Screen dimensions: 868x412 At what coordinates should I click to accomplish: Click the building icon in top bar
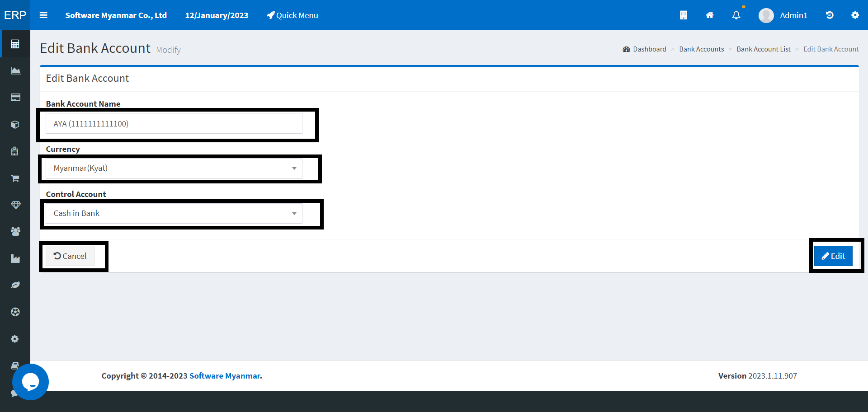[684, 15]
